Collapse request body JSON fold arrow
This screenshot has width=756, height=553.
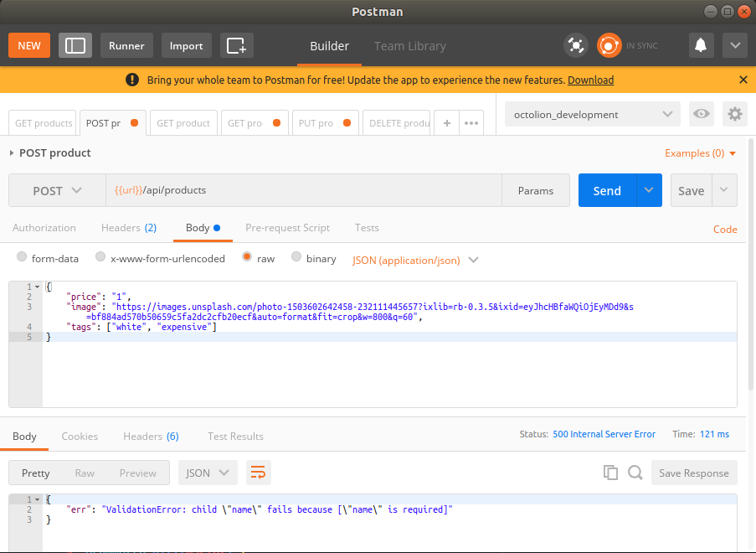tap(37, 287)
